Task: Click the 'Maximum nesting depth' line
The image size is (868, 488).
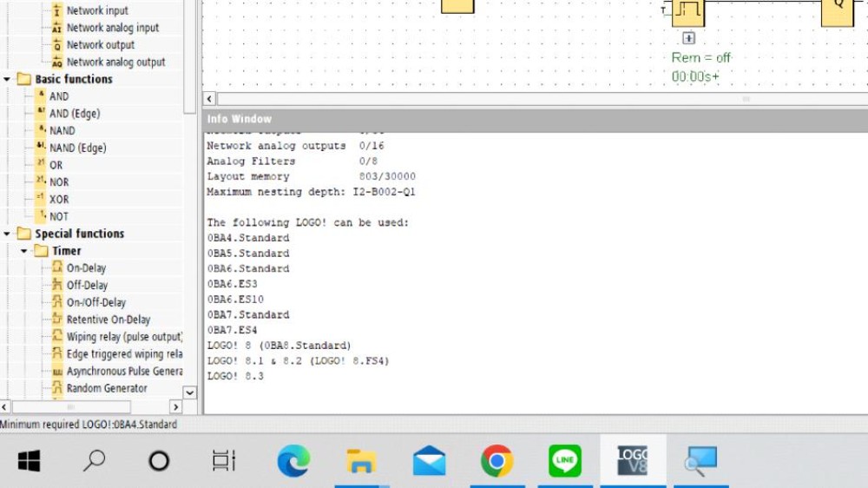Action: (x=311, y=192)
